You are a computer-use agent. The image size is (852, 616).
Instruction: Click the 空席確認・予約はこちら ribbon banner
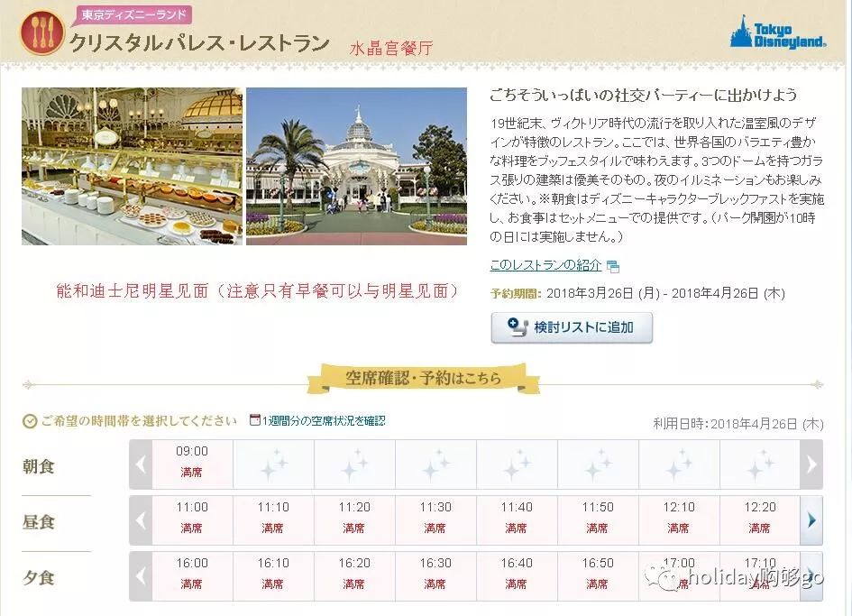click(x=423, y=379)
